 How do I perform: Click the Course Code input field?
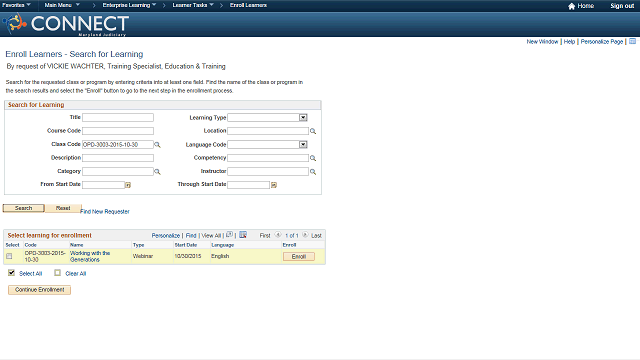[x=118, y=131]
